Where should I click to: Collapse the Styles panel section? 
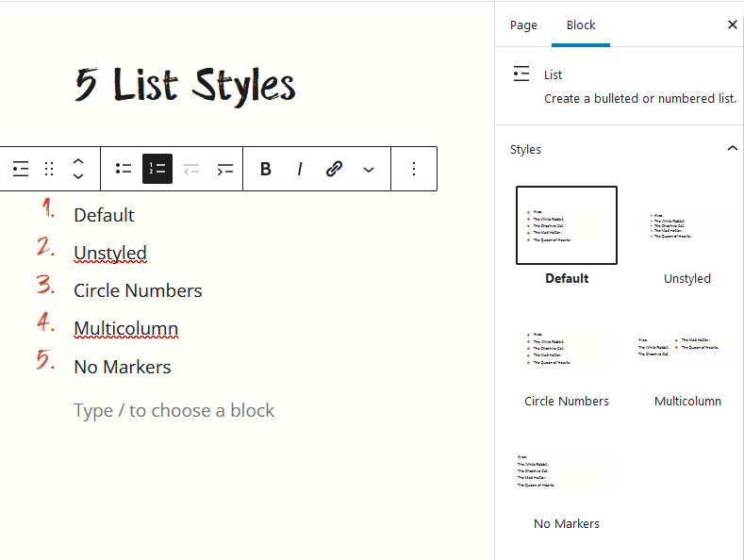click(x=732, y=149)
